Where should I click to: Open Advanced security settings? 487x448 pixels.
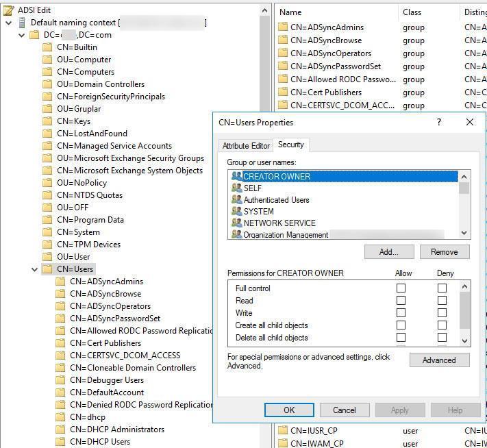click(x=439, y=360)
